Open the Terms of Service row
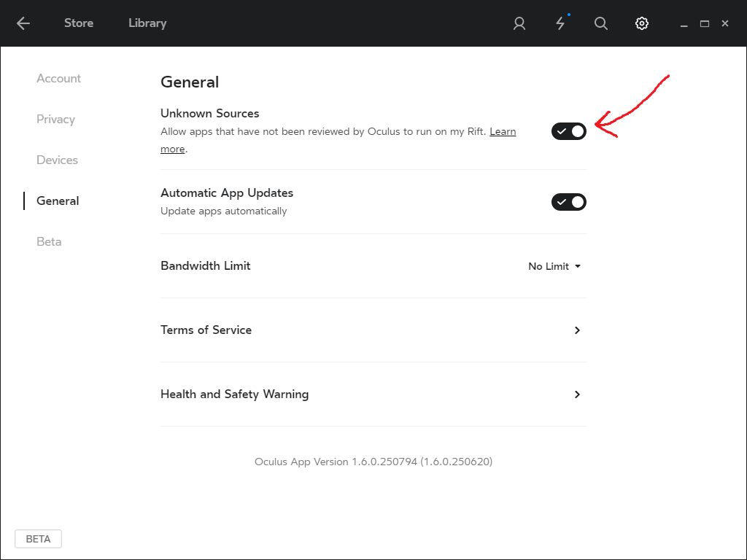Viewport: 747px width, 560px height. (x=373, y=330)
